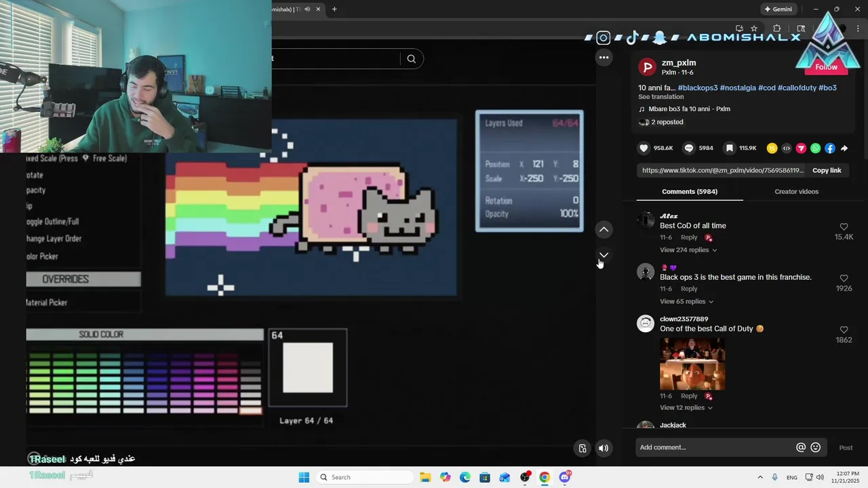Expand View 65 replies
This screenshot has width=868, height=488.
[x=686, y=302]
